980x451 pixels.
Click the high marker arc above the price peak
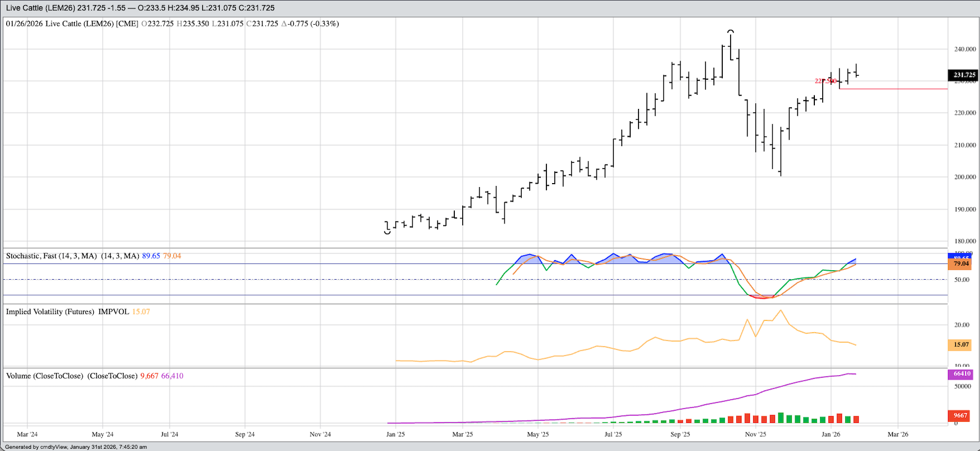730,31
